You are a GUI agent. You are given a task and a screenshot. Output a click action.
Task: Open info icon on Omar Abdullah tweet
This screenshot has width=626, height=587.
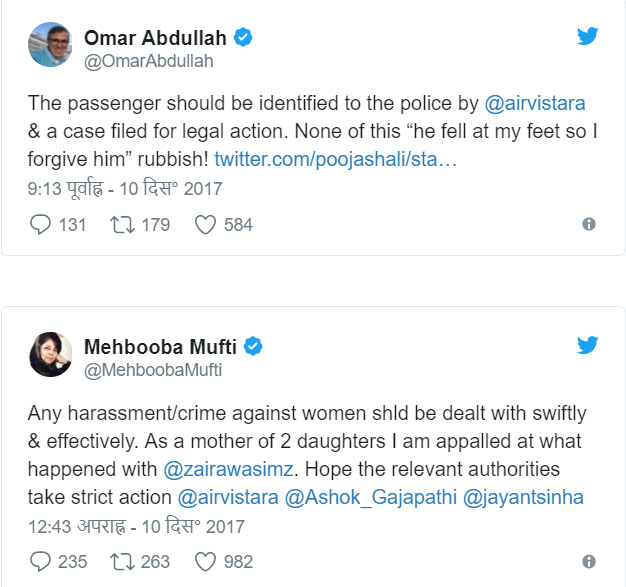(x=589, y=224)
